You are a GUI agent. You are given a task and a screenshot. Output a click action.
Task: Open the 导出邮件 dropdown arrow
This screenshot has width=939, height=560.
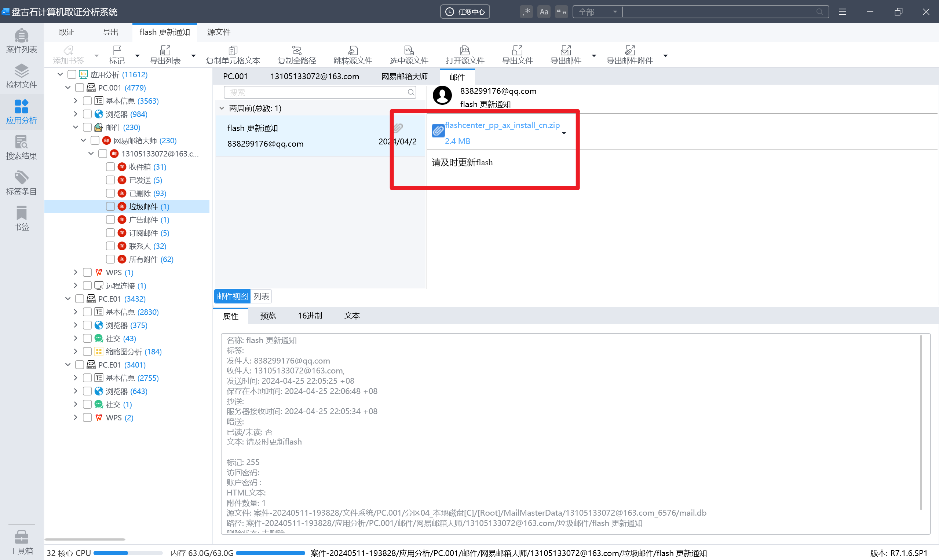594,56
